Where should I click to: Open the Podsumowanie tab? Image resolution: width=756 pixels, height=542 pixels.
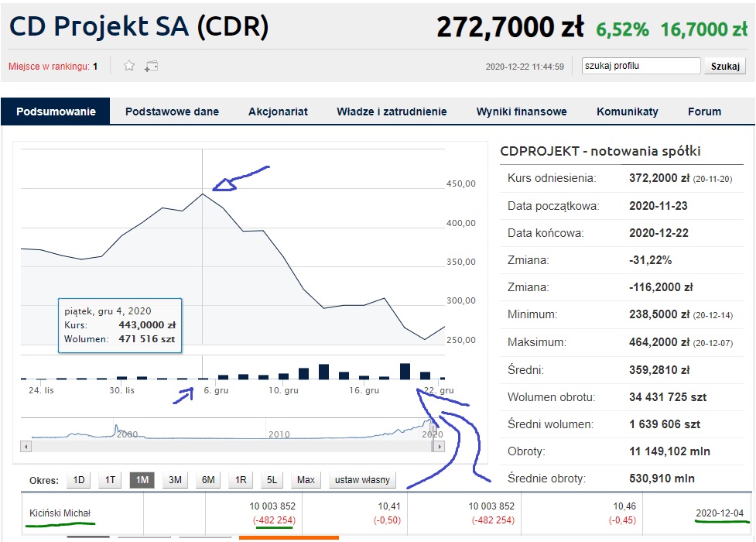[56, 111]
